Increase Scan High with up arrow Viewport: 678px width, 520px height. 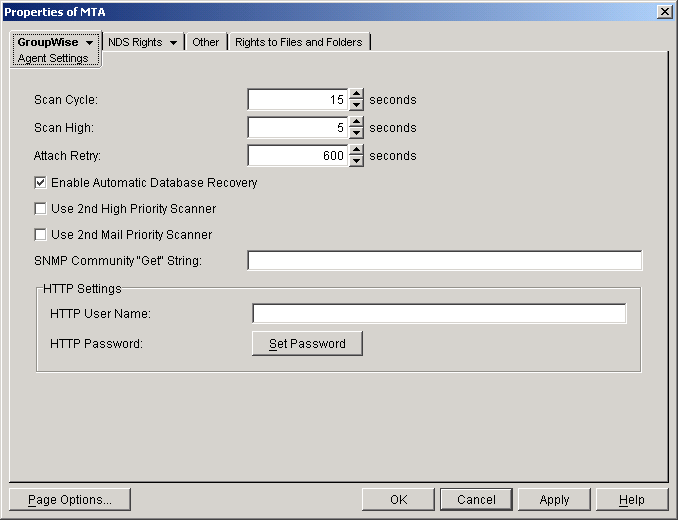pos(356,122)
